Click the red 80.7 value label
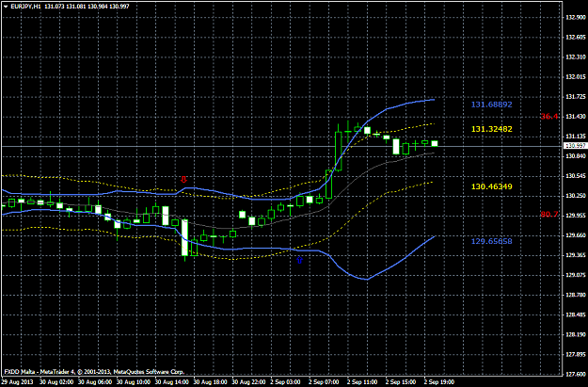588x387 pixels. click(x=549, y=215)
